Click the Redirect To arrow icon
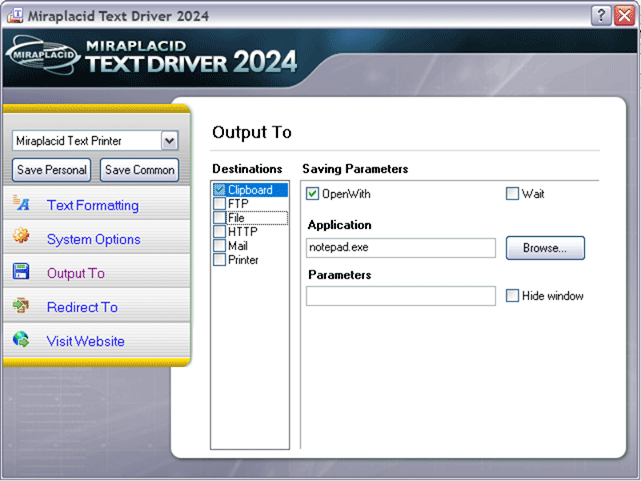Screen dimensions: 641x481 pyautogui.click(x=21, y=305)
